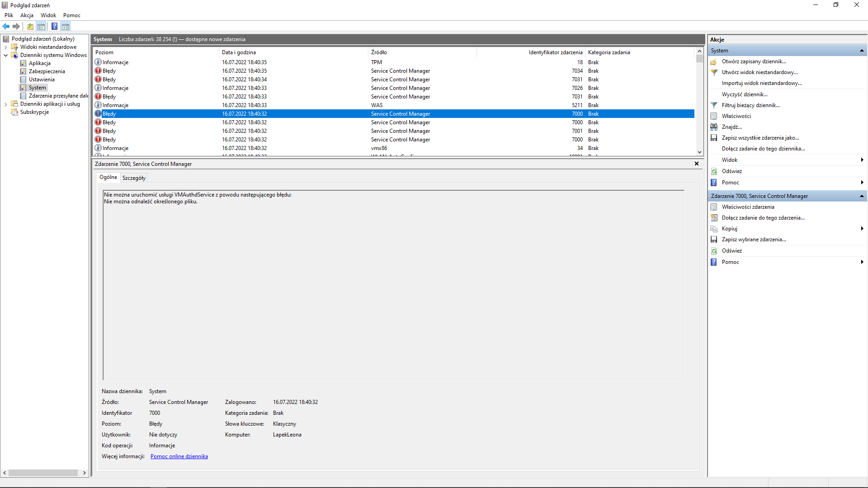Click the show/hide console tree toolbar icon
Image resolution: width=868 pixels, height=488 pixels.
point(41,26)
